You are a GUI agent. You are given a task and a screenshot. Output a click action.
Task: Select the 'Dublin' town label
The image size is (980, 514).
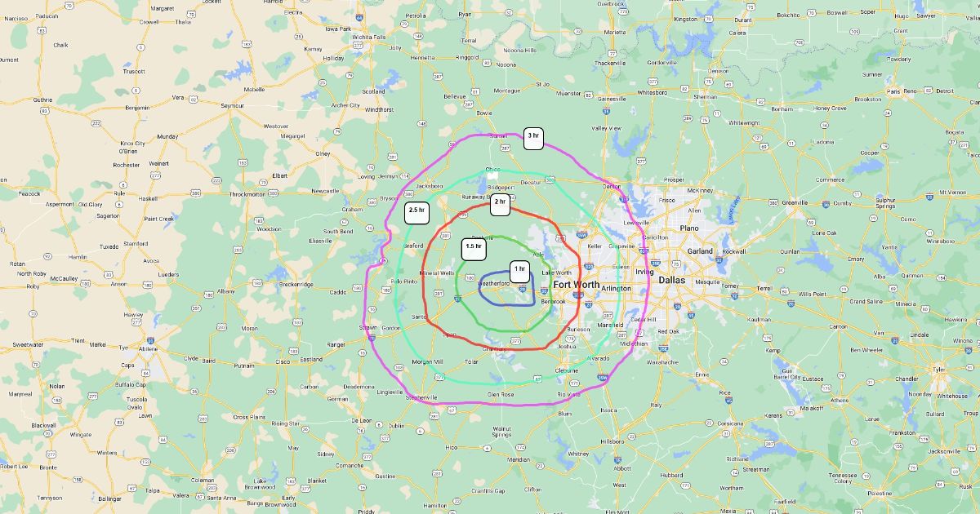coord(396,425)
